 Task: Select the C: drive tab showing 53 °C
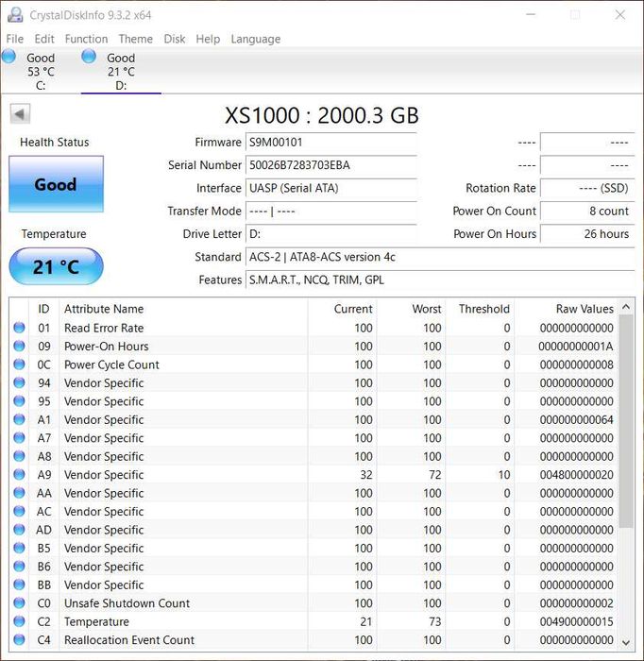pos(41,71)
